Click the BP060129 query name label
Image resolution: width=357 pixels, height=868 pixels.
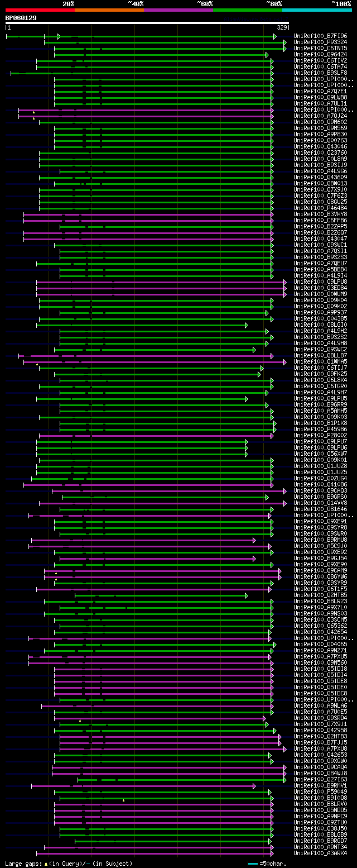click(x=21, y=18)
